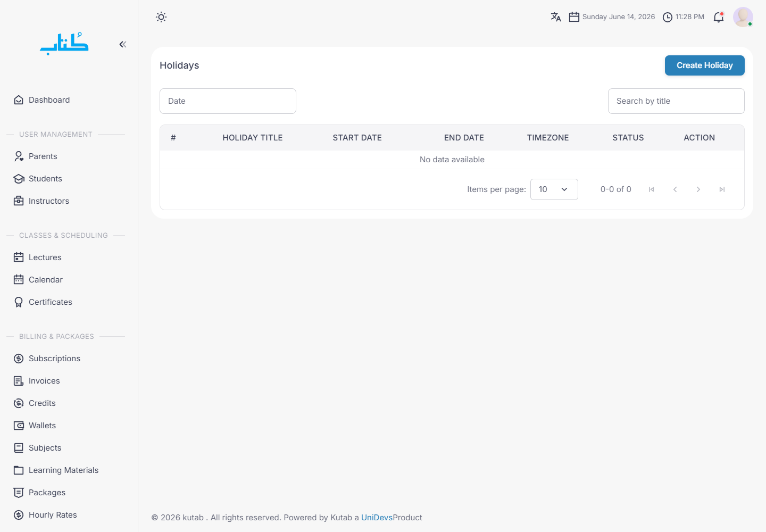Click the Kutab logo
The width and height of the screenshot is (766, 532).
tap(64, 44)
